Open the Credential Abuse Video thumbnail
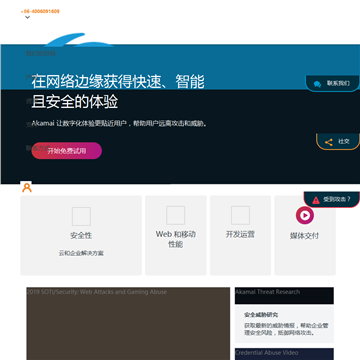The height and width of the screenshot is (360, 360). click(x=284, y=354)
